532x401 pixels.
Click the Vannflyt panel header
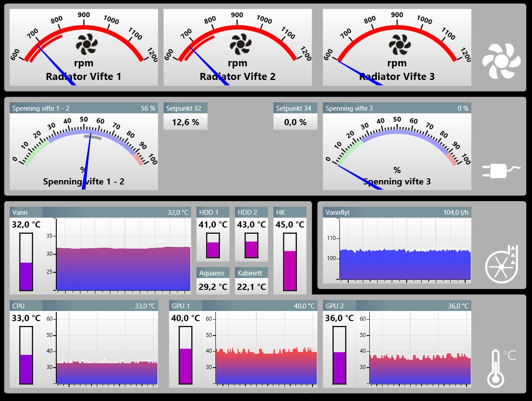pyautogui.click(x=397, y=212)
